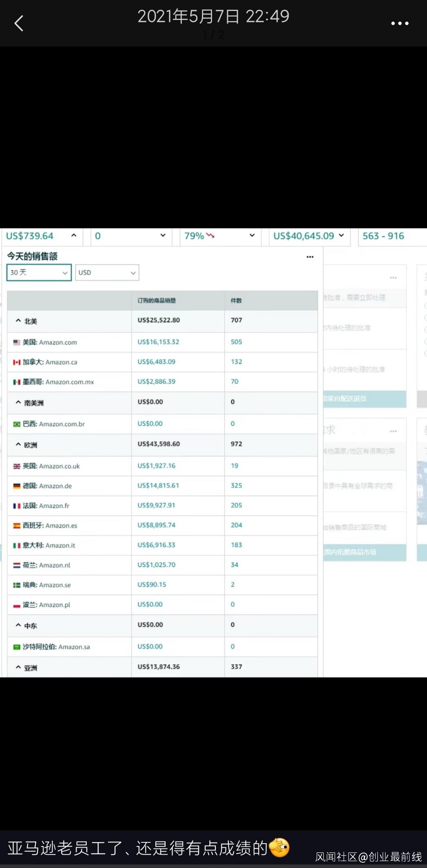This screenshot has width=427, height=868.
Task: Collapse the 中东 region group
Action: tap(18, 625)
